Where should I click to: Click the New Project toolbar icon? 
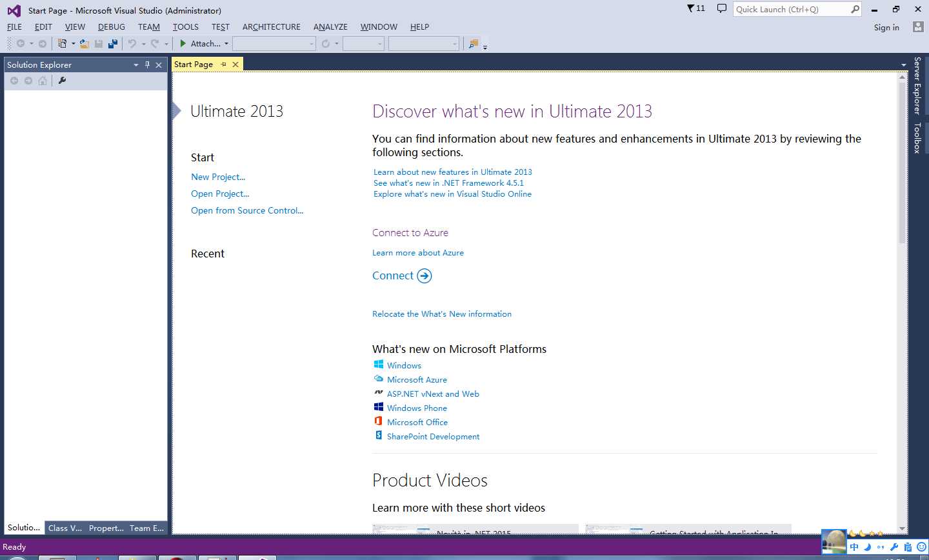click(63, 44)
